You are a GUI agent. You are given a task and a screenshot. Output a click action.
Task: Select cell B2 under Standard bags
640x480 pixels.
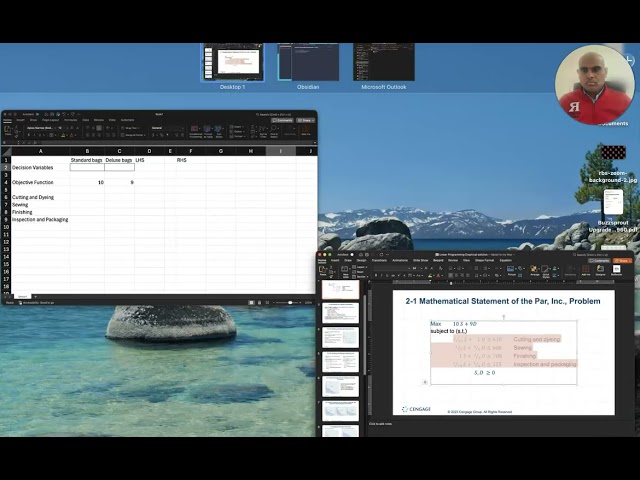coord(87,167)
